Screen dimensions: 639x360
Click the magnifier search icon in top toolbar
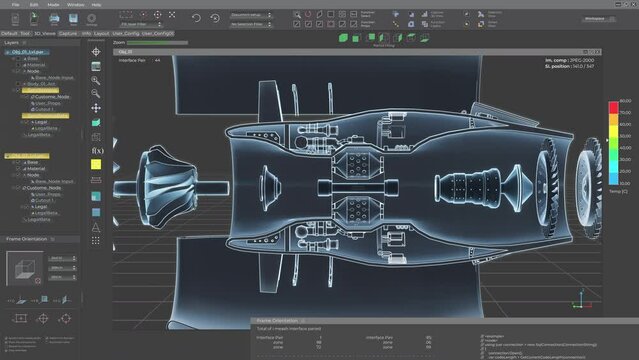point(297,15)
